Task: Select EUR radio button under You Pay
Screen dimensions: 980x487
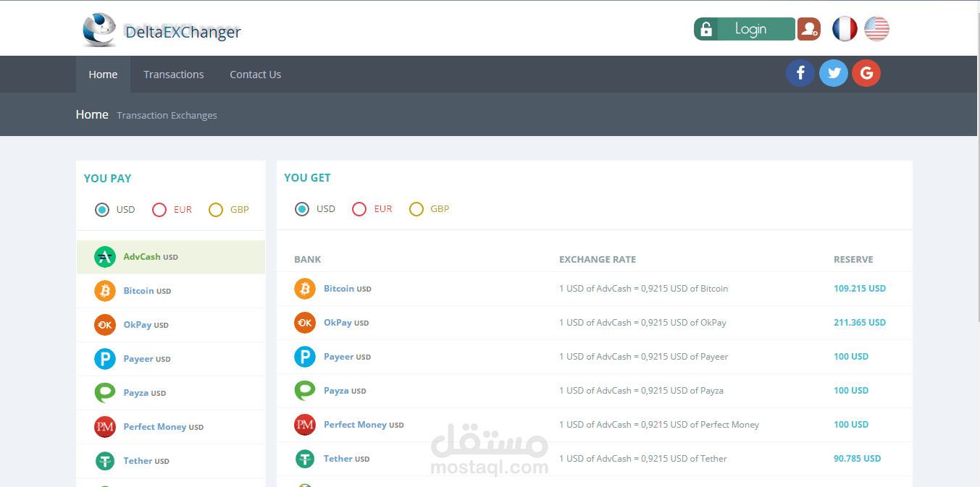Action: [x=159, y=209]
